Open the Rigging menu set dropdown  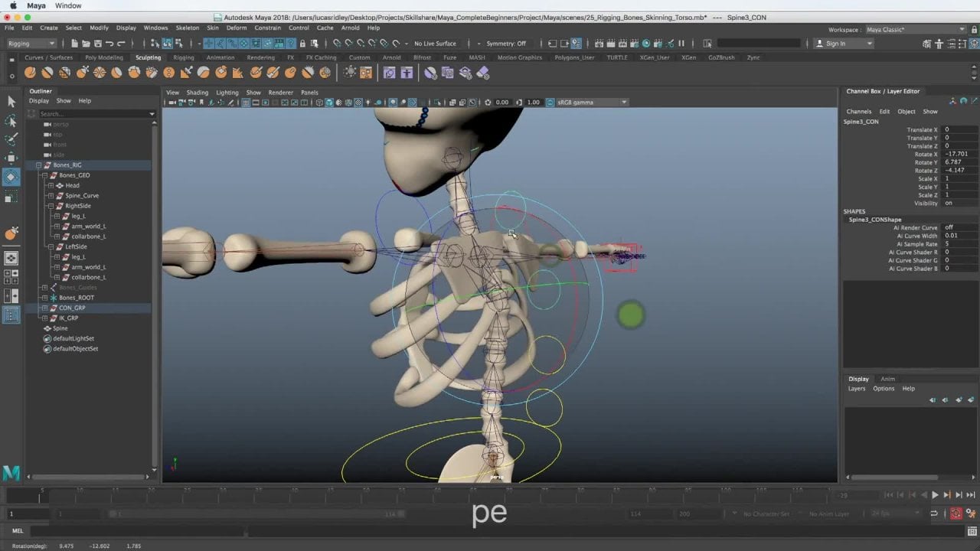coord(31,44)
